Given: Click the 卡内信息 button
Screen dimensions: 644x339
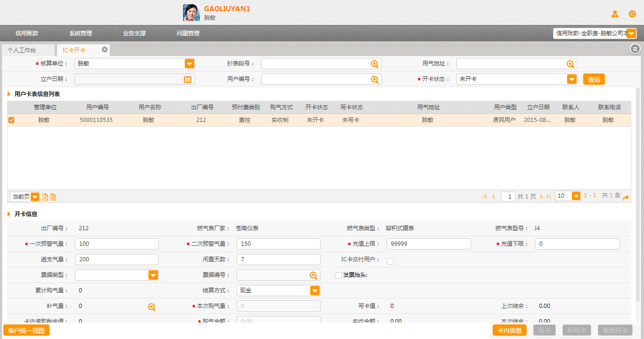Looking at the screenshot, I should [509, 330].
